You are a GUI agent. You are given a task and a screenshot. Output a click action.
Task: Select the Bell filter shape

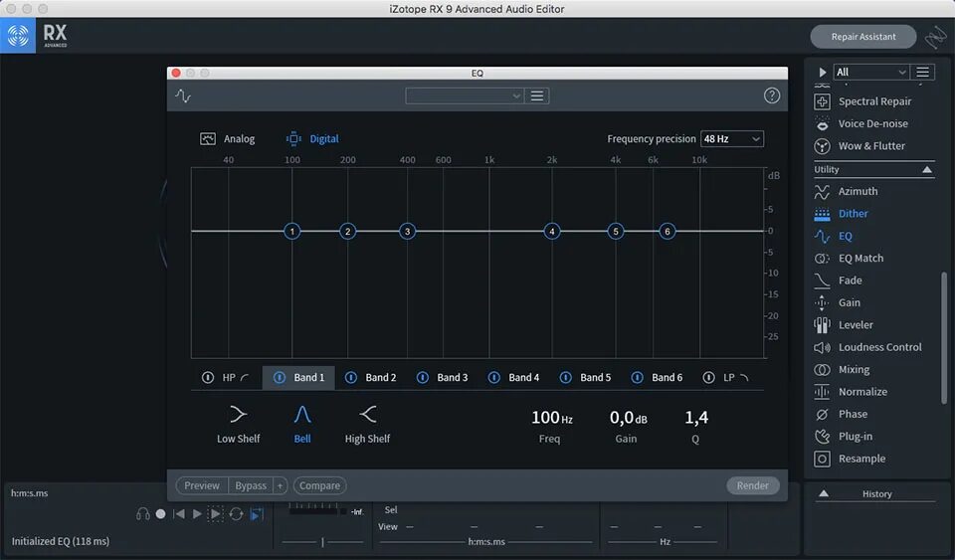pos(302,425)
